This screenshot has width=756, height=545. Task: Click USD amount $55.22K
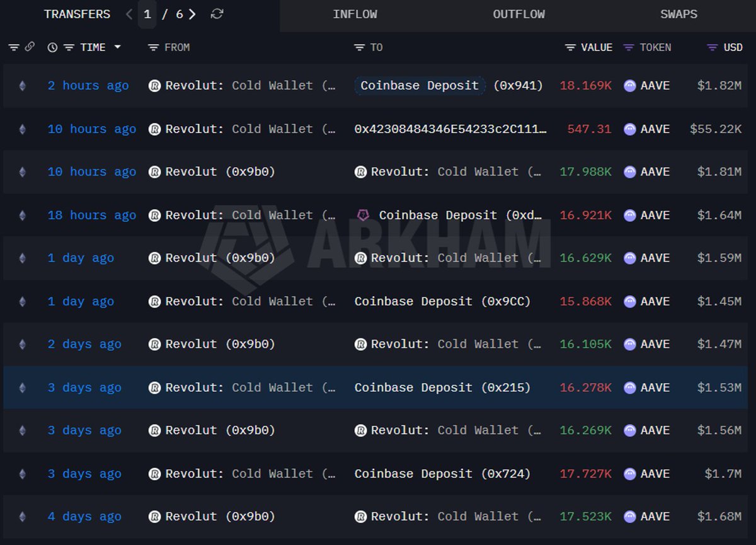[x=716, y=129]
